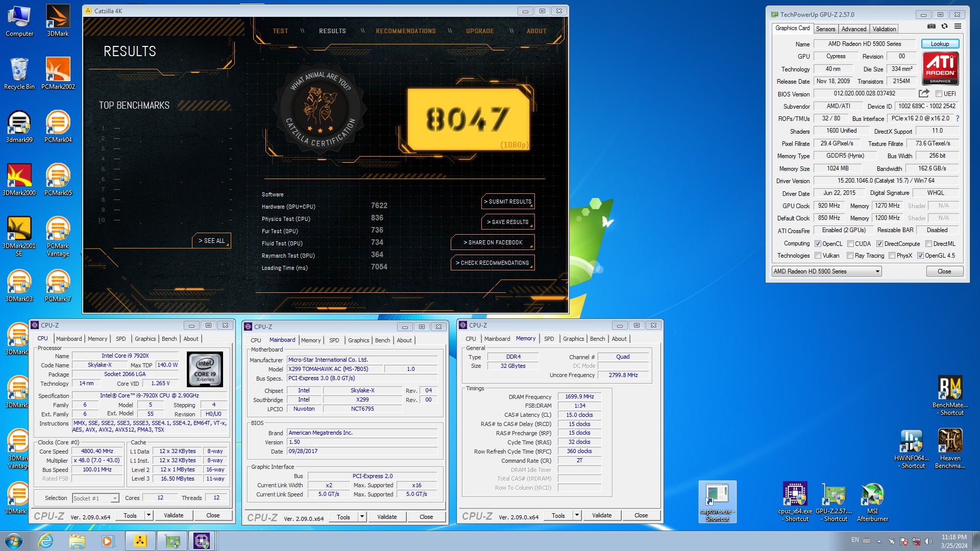The width and height of the screenshot is (980, 551).
Task: Show hidden tray icons arrow
Action: (879, 541)
